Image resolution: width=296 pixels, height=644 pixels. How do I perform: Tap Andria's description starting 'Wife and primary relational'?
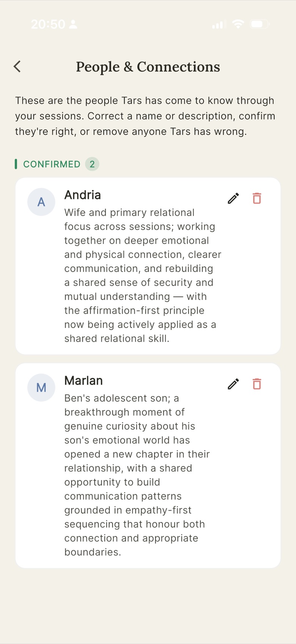[143, 276]
